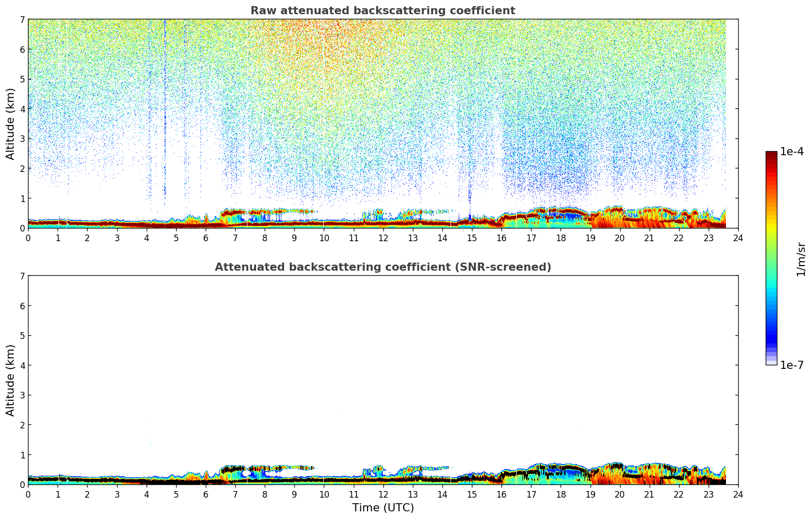Click the colorbar unit label "1/m/sr"
This screenshot has width=812, height=519.
[x=801, y=259]
